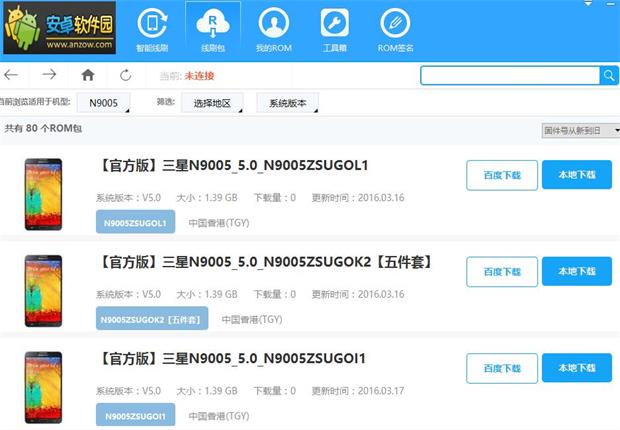The height and width of the screenshot is (430, 620).
Task: Open the 工具箱 toolbox wrench icon
Action: [x=335, y=30]
